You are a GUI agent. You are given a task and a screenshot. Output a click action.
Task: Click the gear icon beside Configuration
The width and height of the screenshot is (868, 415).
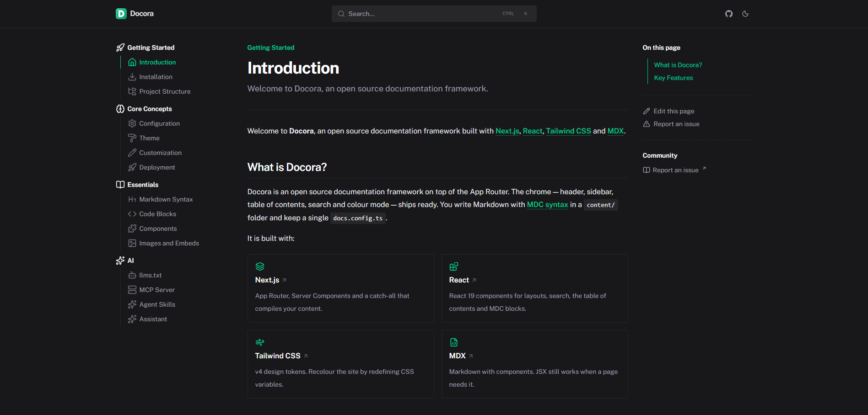[132, 123]
